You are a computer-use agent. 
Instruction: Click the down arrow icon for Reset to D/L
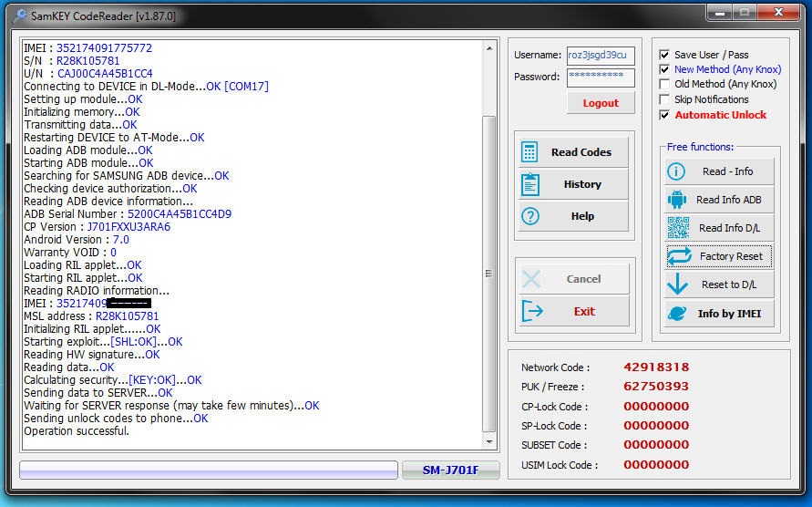[x=677, y=285]
